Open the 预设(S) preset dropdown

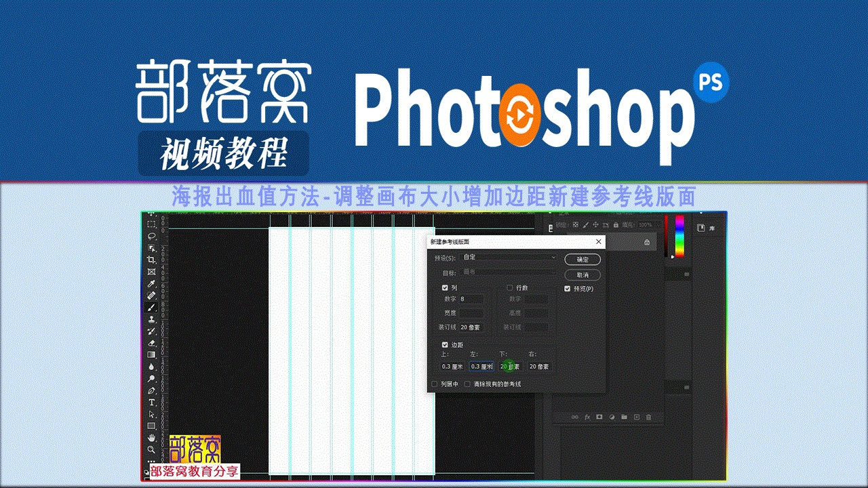tap(509, 258)
